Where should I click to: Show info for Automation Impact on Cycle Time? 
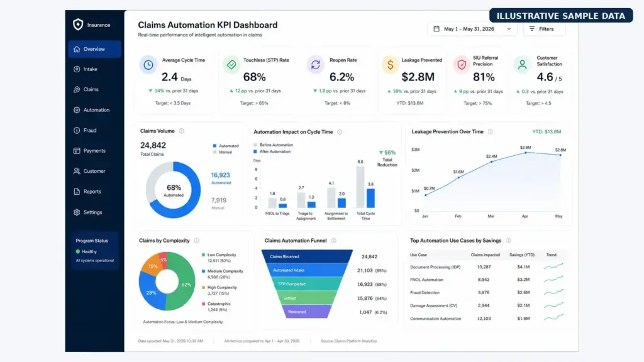click(x=340, y=132)
